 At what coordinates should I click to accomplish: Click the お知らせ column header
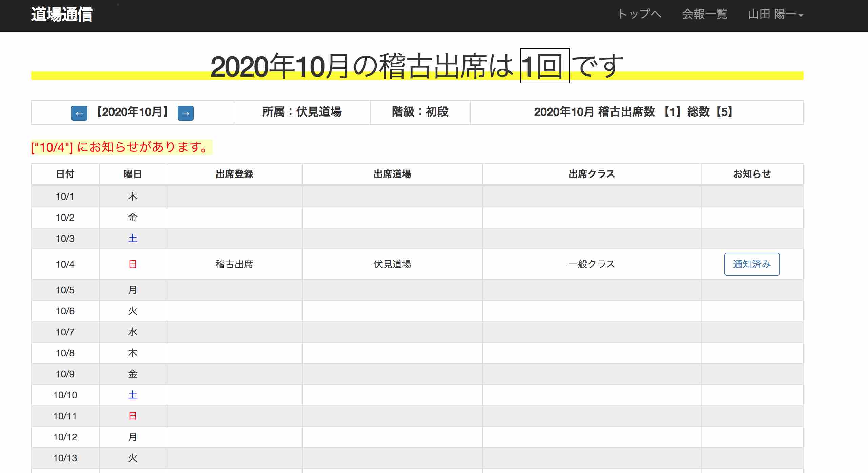point(752,174)
